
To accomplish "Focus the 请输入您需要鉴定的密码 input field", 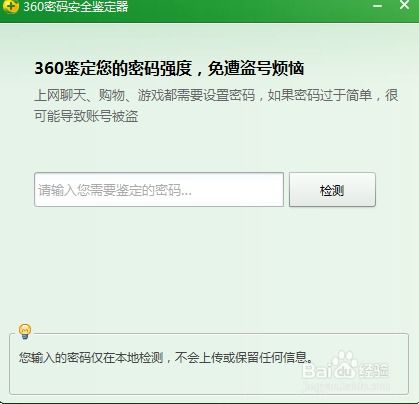I will coord(159,190).
